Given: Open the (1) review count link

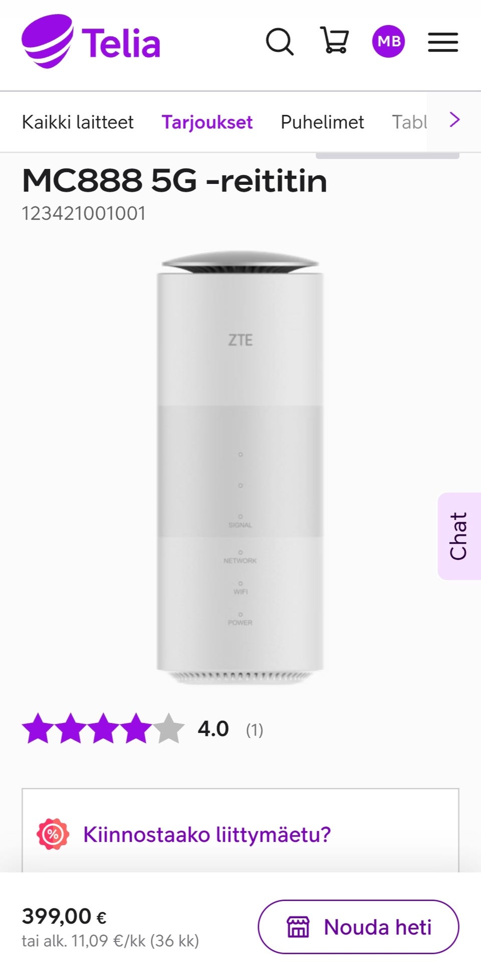Looking at the screenshot, I should pos(255,730).
